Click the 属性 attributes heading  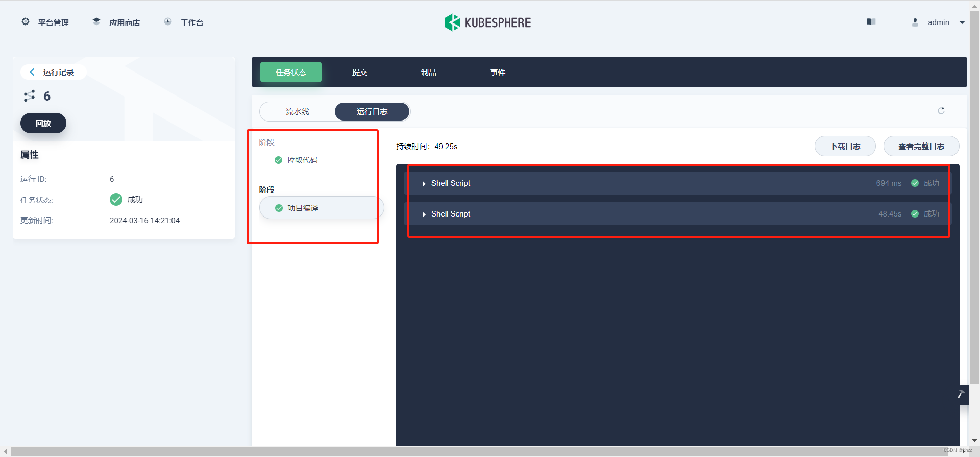pyautogui.click(x=30, y=155)
